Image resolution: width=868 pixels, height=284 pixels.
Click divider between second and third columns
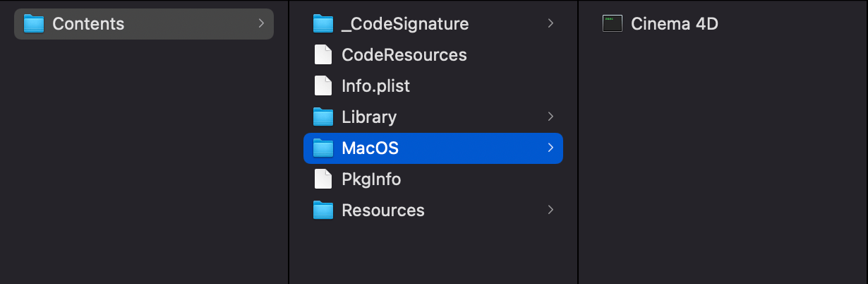[x=578, y=141]
